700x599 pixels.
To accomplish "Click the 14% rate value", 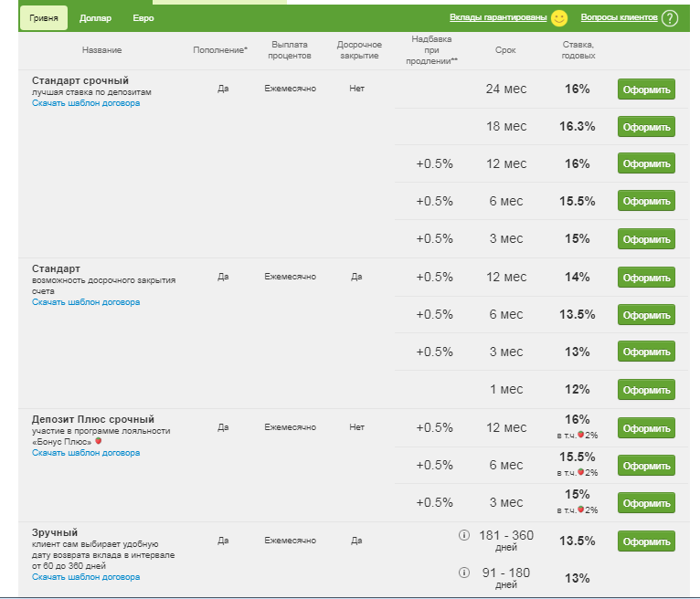I will click(578, 277).
